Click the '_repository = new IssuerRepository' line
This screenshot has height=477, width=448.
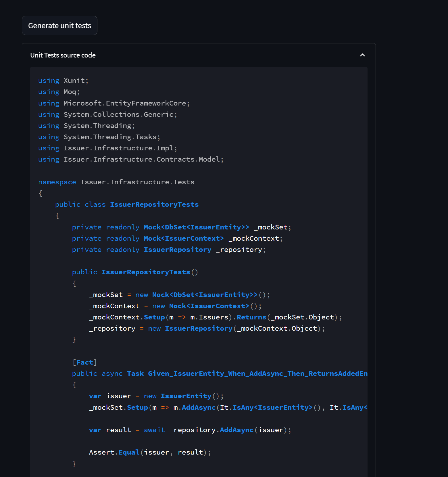pos(207,328)
